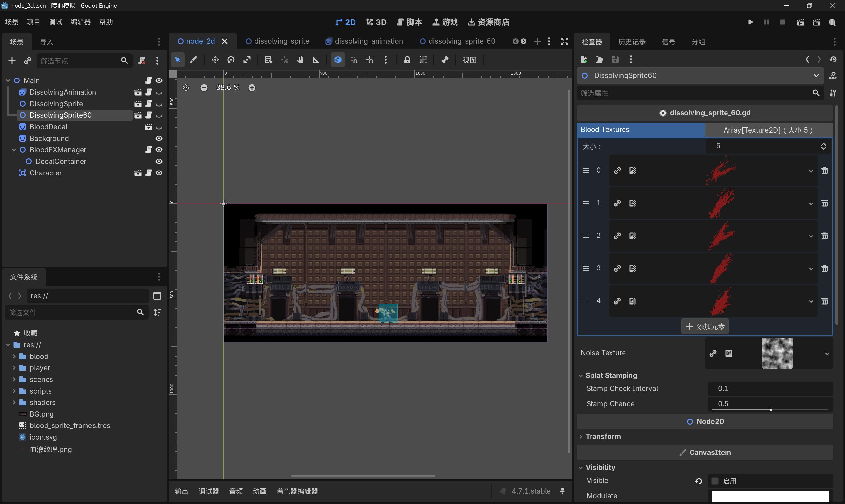This screenshot has height=504, width=845.
Task: Select the Move mode tool
Action: 215,60
